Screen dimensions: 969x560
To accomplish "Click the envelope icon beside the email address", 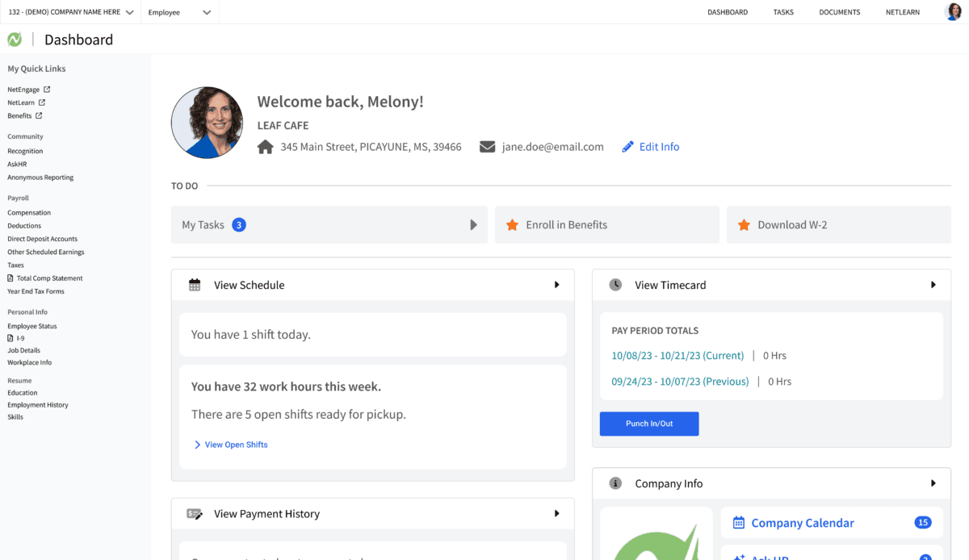I will point(487,147).
